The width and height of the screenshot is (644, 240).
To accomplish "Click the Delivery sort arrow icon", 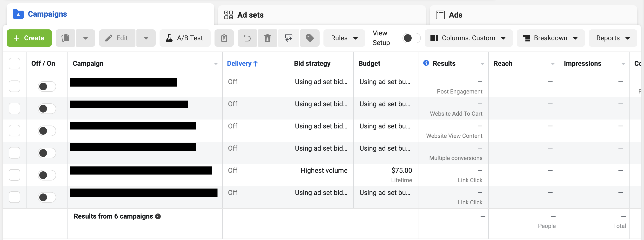I will 255,64.
